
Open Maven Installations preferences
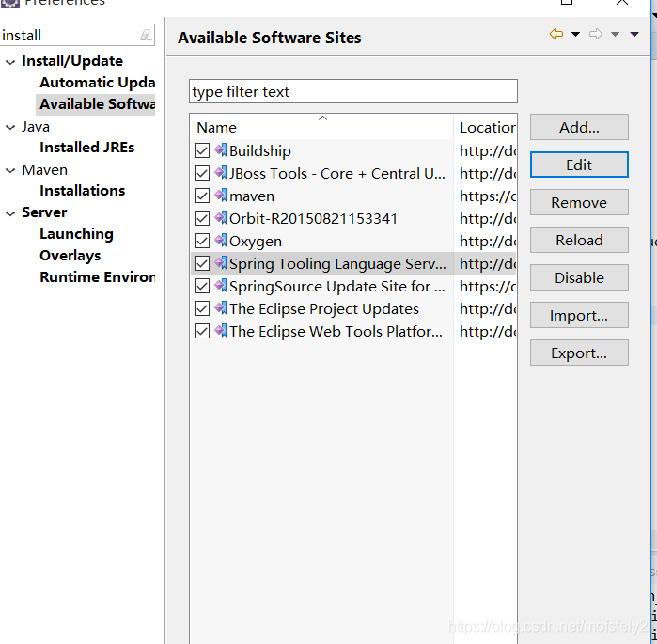[83, 191]
